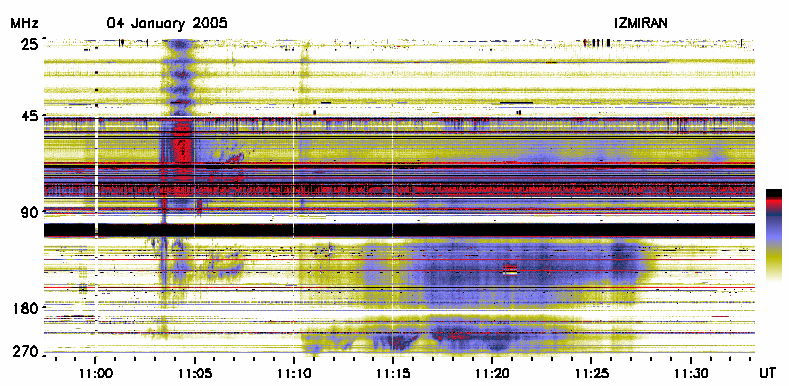Image resolution: width=789 pixels, height=386 pixels.
Task: Click the 270 MHz frequency tick label
Action: [x=26, y=352]
